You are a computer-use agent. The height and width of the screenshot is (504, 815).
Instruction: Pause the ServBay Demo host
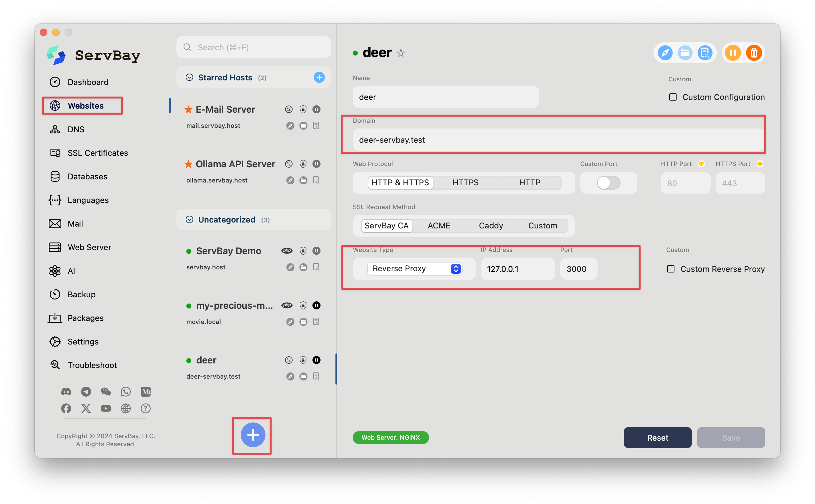coord(316,251)
